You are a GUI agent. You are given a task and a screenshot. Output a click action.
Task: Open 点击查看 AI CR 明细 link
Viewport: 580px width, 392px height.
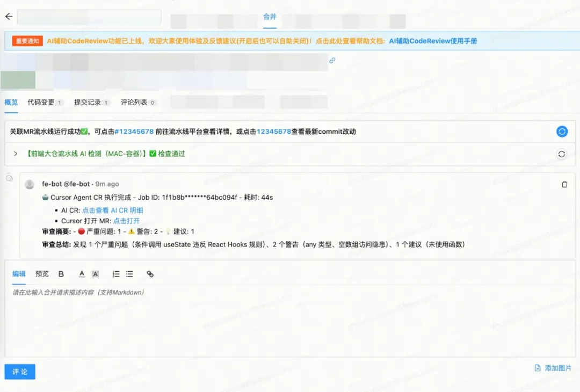(112, 210)
